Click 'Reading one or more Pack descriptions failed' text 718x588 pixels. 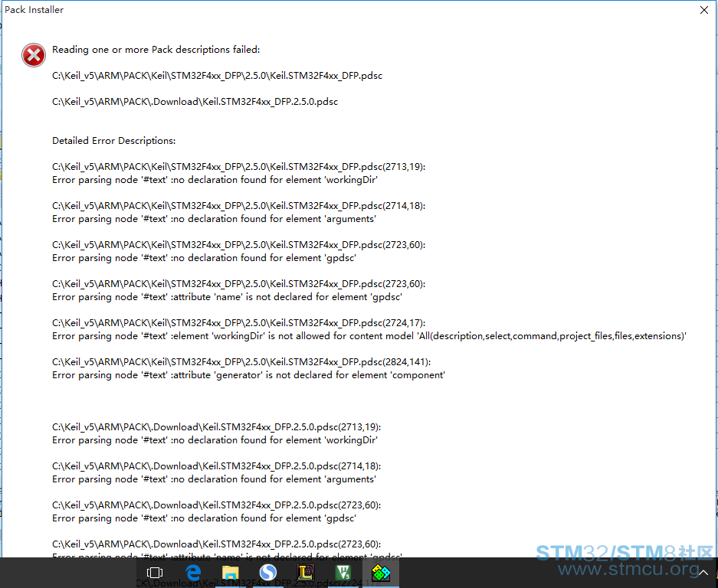pyautogui.click(x=156, y=50)
